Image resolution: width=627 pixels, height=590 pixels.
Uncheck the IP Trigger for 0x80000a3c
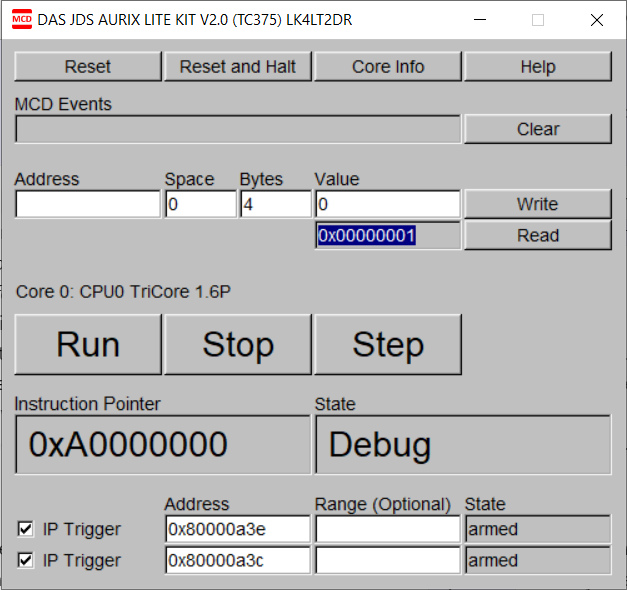point(26,560)
